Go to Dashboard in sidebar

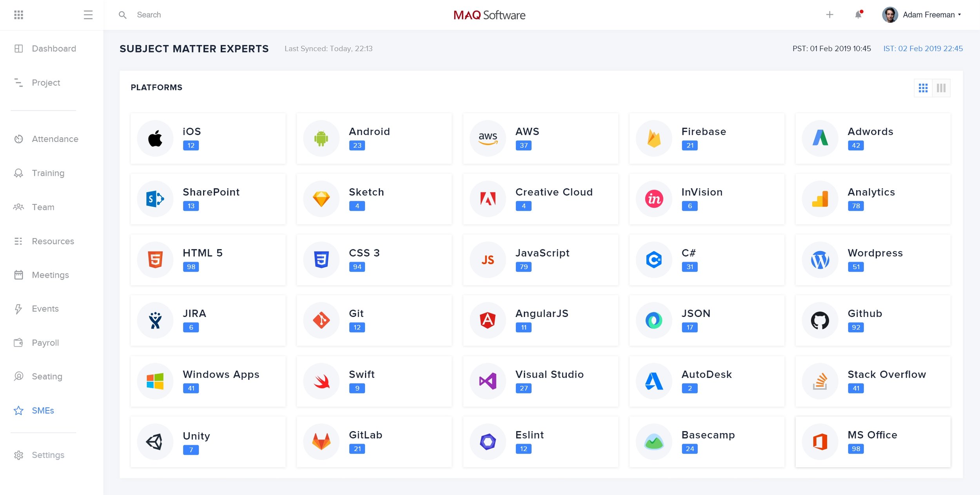(x=45, y=49)
